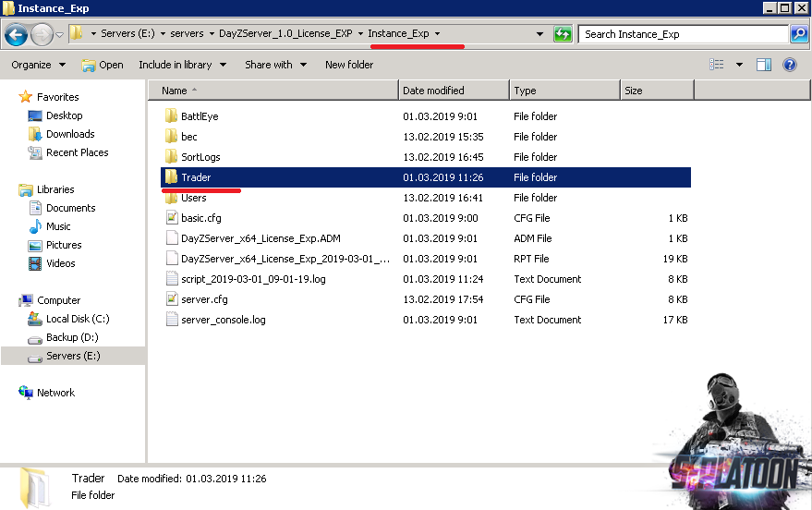
Task: Select the Users folder
Action: (194, 198)
